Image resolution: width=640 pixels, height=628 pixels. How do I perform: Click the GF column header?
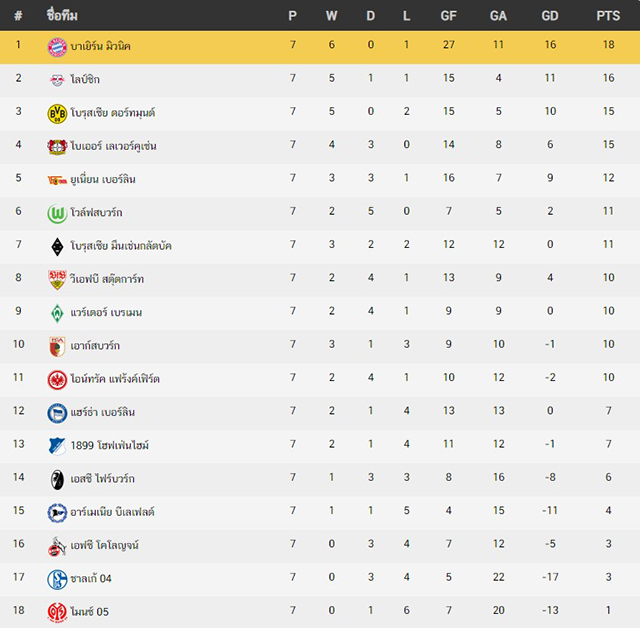448,16
